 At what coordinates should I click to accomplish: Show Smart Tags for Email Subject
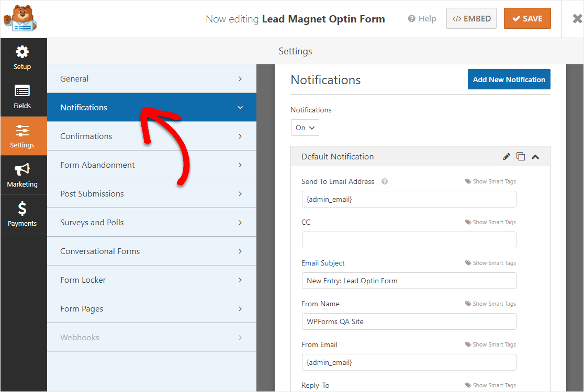pos(490,263)
